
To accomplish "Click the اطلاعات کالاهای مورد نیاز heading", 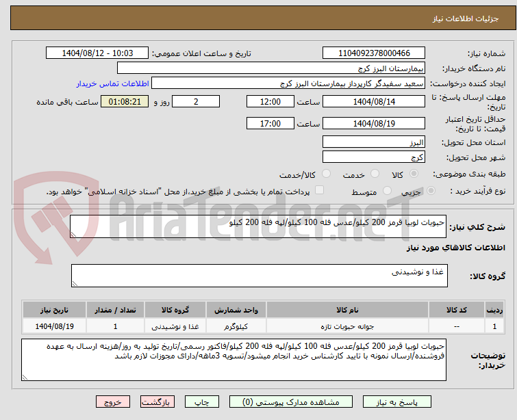I will 455,248.
